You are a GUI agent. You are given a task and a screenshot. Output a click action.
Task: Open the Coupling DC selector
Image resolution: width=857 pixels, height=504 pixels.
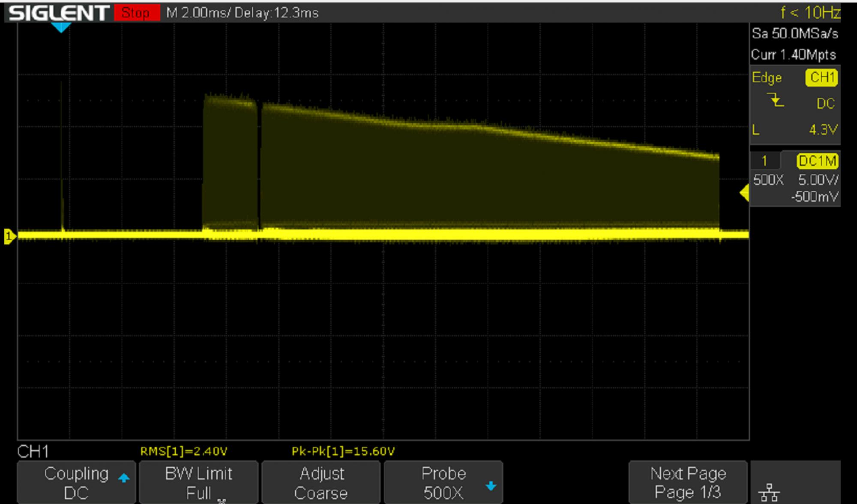[77, 483]
